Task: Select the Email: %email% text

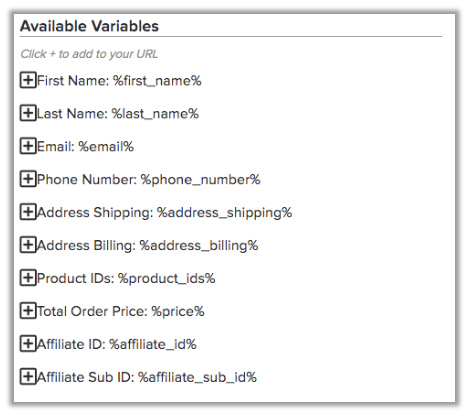Action: click(85, 146)
